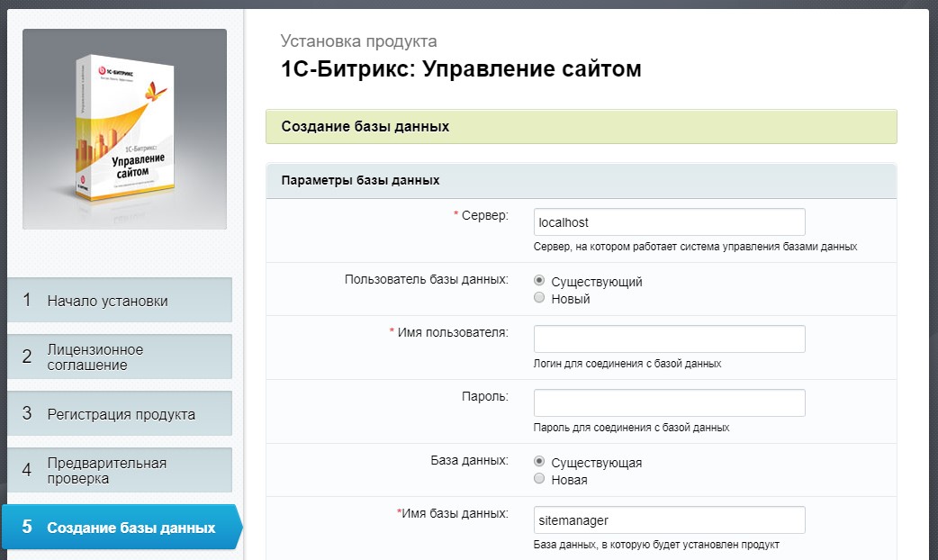Open step 3 'Регистрация продукта'
The width and height of the screenshot is (938, 560).
click(120, 413)
